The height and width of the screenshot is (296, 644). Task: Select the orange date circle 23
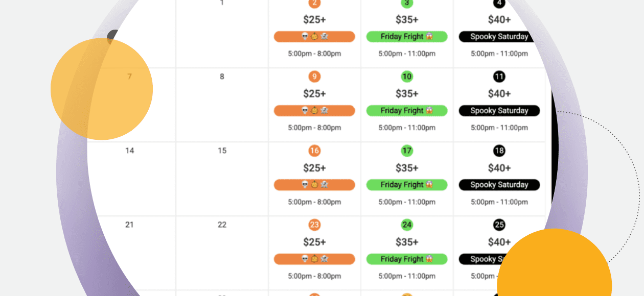click(314, 225)
